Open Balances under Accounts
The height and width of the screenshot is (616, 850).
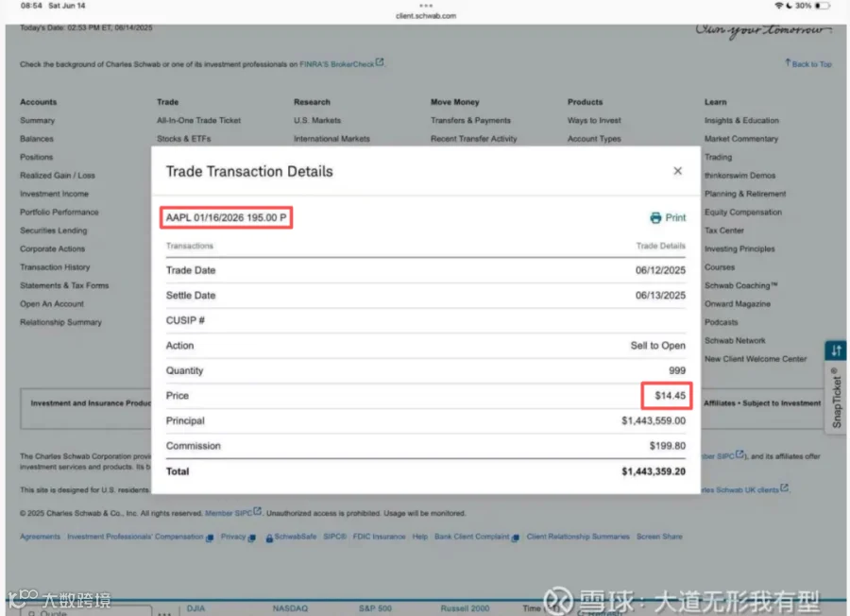37,139
